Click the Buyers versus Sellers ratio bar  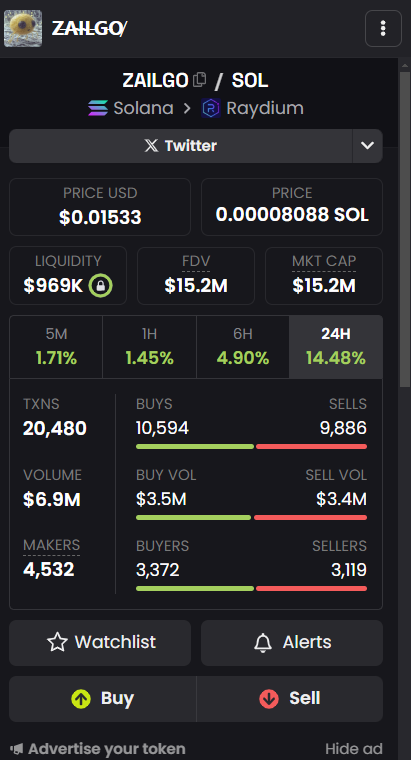click(252, 588)
